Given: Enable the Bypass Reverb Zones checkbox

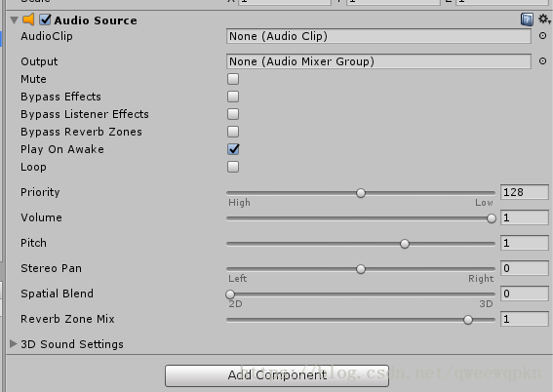Looking at the screenshot, I should tap(233, 132).
